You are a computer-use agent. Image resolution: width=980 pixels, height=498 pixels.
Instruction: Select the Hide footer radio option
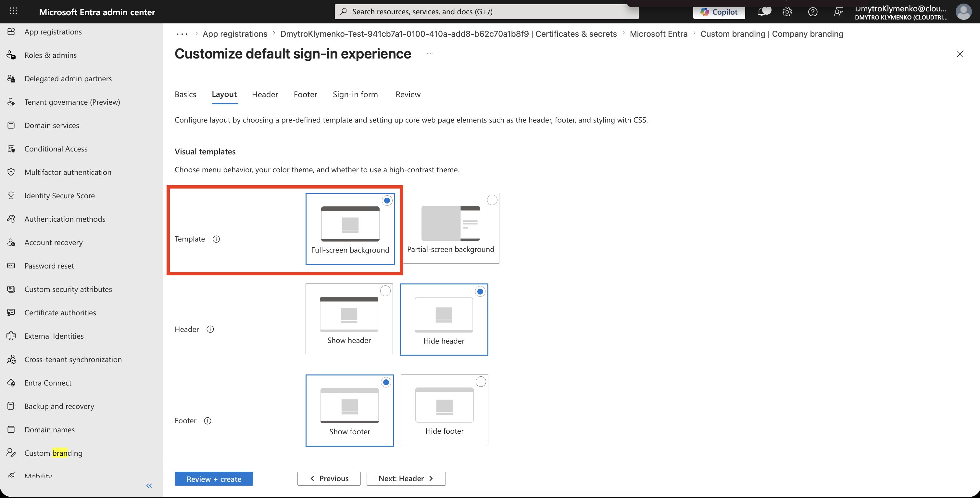click(481, 382)
